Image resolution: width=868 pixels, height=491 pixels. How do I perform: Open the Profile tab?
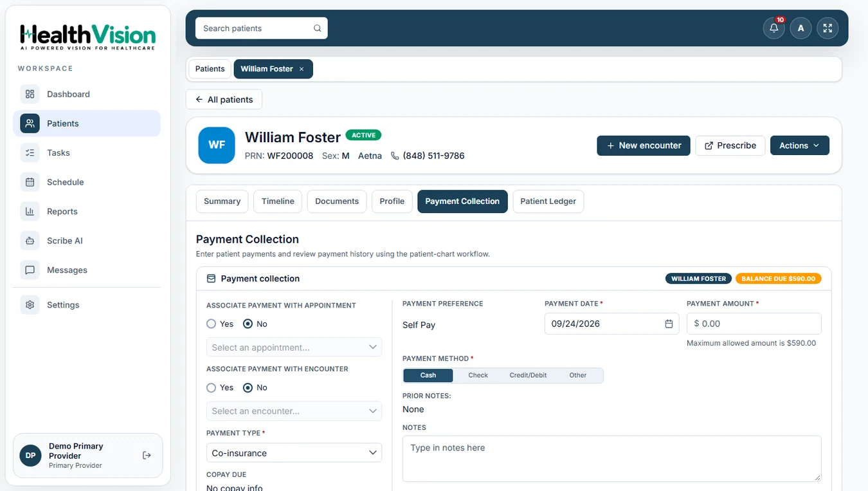pos(392,201)
